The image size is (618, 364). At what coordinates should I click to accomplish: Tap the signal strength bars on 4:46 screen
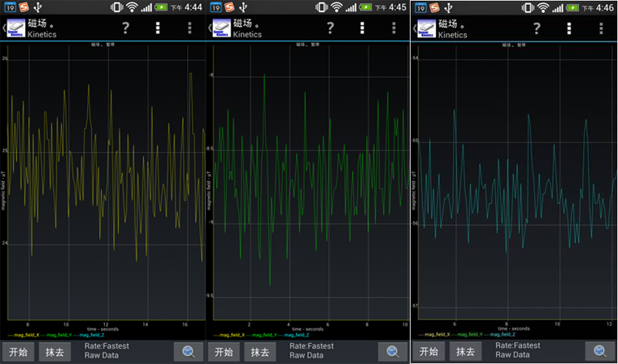pyautogui.click(x=558, y=8)
